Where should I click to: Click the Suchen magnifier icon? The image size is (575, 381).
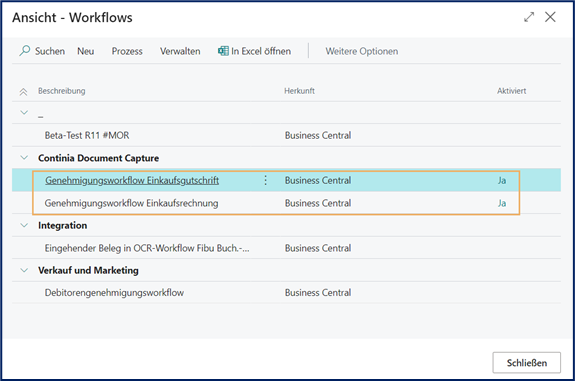click(x=25, y=51)
